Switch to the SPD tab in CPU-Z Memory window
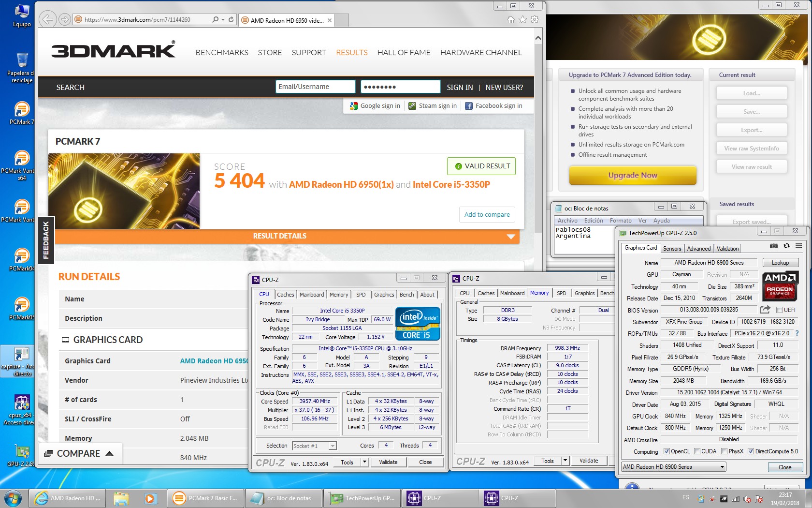Screen dimensions: 812x508 [x=561, y=293]
